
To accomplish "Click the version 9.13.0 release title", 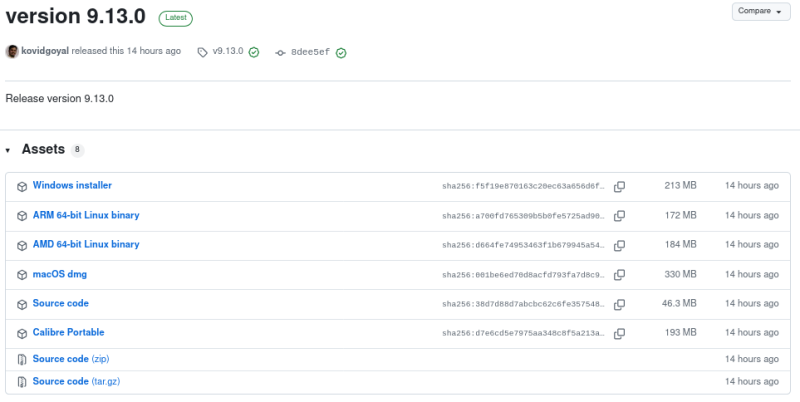I will [76, 16].
